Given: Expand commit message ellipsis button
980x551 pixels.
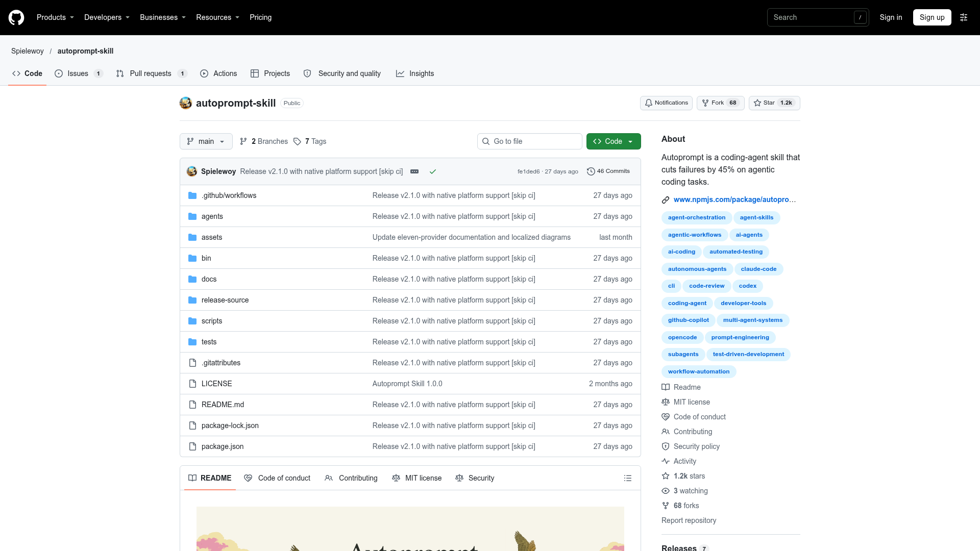Looking at the screenshot, I should point(414,171).
